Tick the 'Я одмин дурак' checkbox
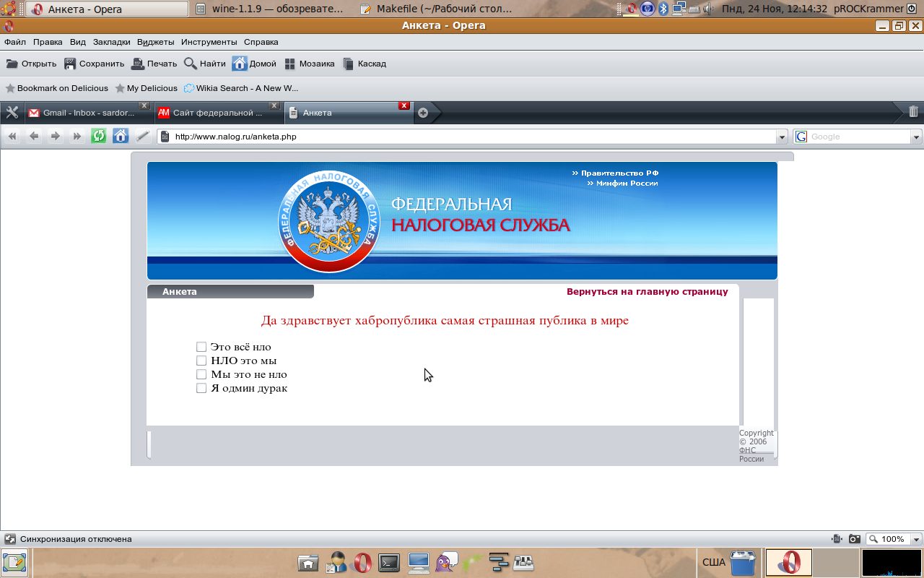Viewport: 924px width, 578px height. (201, 388)
